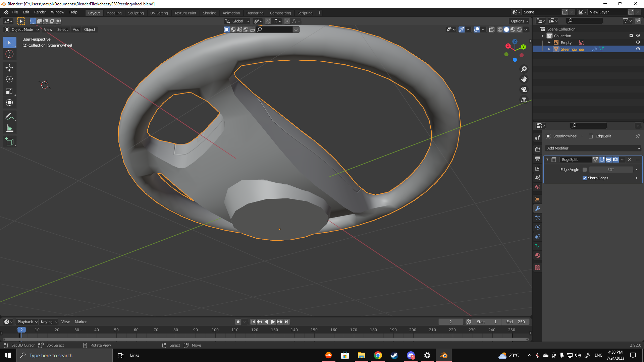Hide Steeringwheel object in outliner
Viewport: 644px width, 362px height.
(638, 49)
